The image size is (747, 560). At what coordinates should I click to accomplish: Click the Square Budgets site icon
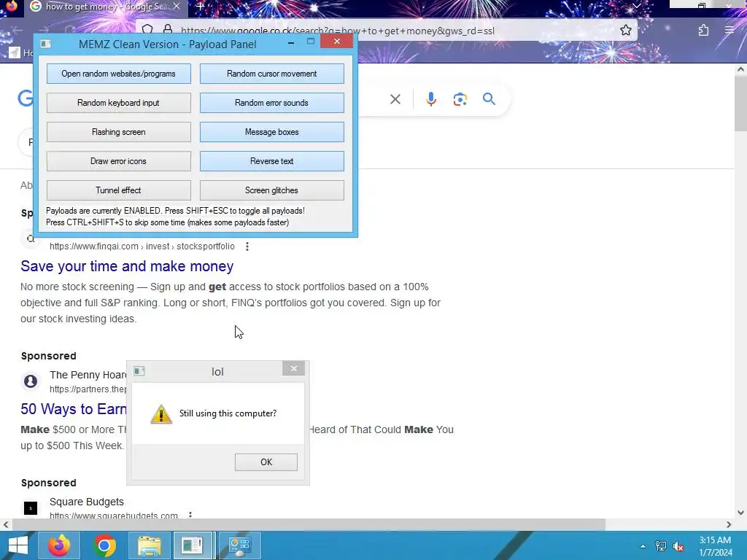pyautogui.click(x=31, y=508)
